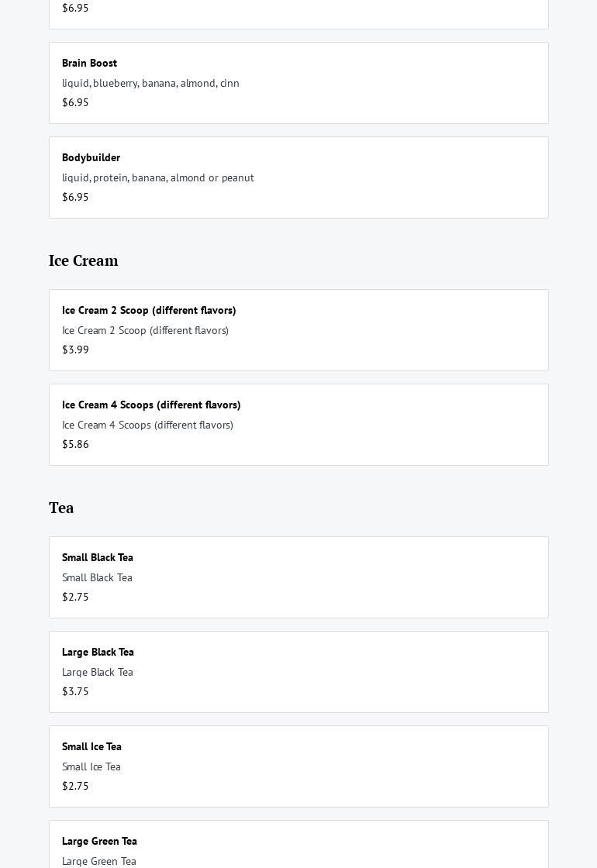Image resolution: width=597 pixels, height=868 pixels.
Task: Click the Large Black Tea description line
Action: [x=98, y=672]
